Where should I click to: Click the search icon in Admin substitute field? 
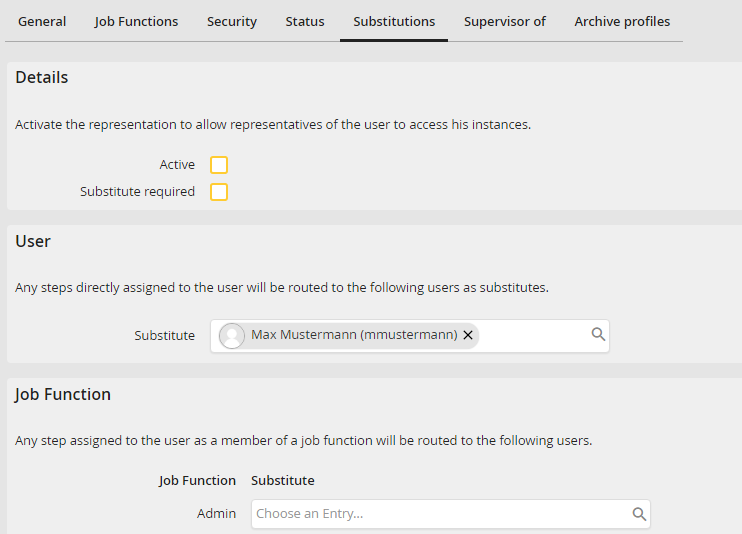pyautogui.click(x=639, y=514)
